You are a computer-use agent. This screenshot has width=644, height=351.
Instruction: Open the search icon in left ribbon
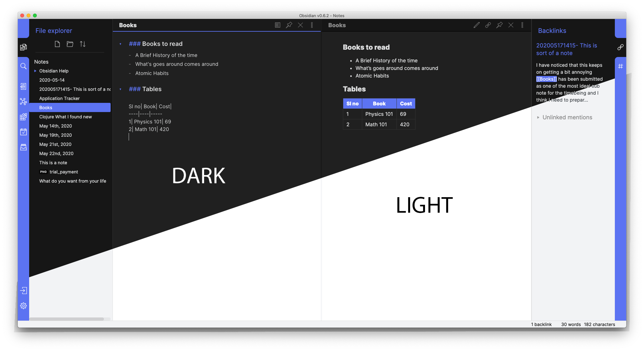pyautogui.click(x=23, y=66)
